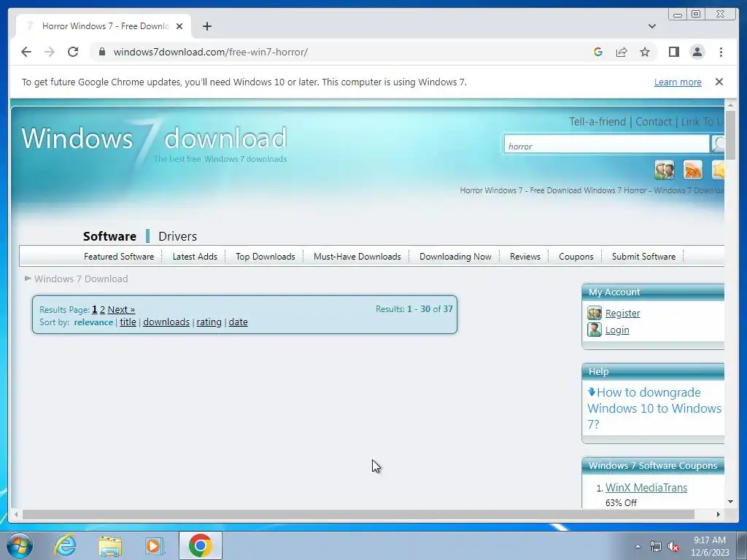Click the yellow star favorites icon

[718, 170]
